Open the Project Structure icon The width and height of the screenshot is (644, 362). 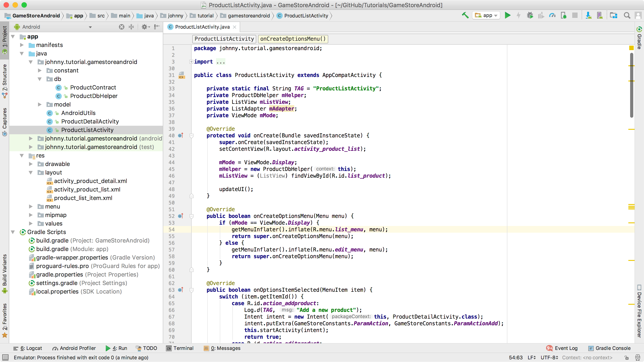[x=614, y=15]
